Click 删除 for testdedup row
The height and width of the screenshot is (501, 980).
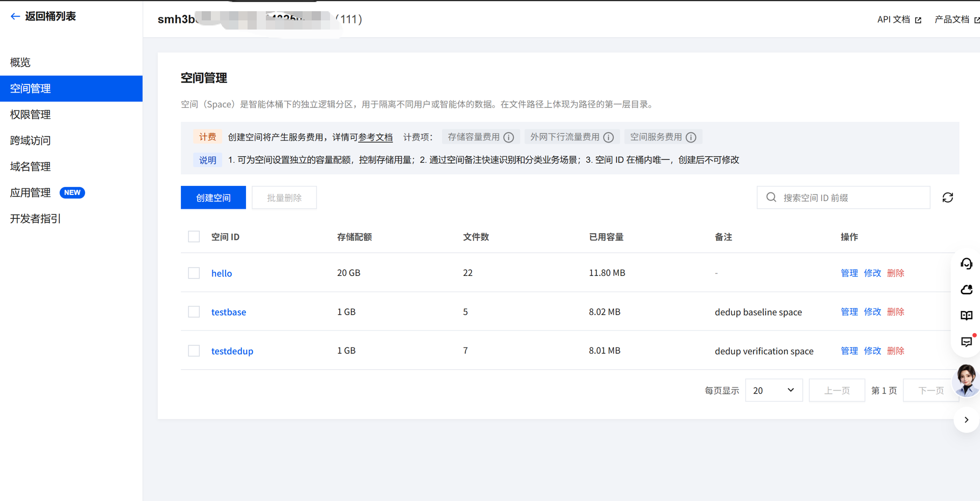point(895,351)
